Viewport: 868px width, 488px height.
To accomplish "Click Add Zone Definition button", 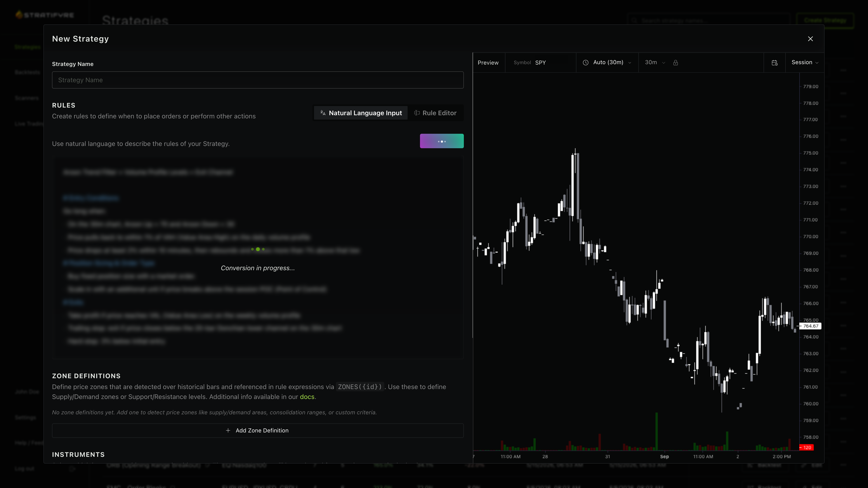I will point(258,430).
